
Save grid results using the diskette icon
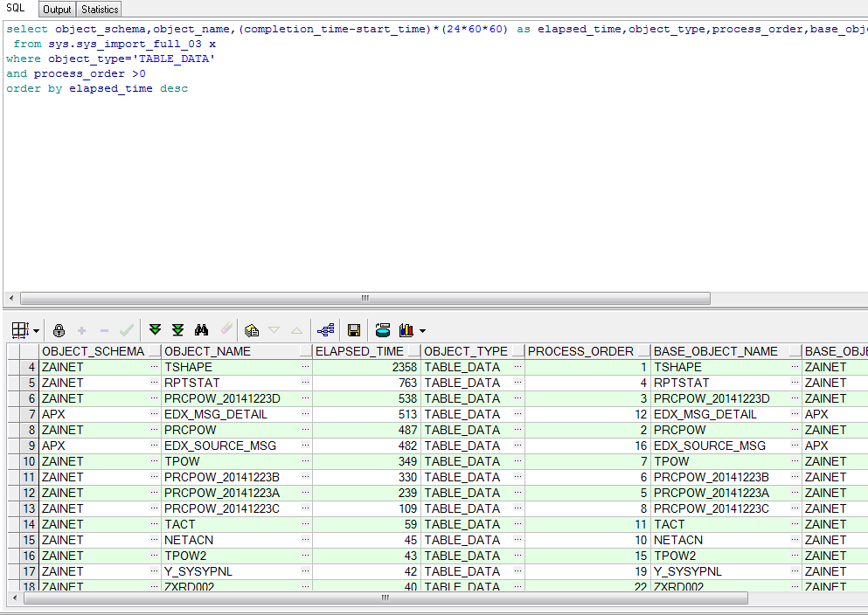[x=354, y=330]
